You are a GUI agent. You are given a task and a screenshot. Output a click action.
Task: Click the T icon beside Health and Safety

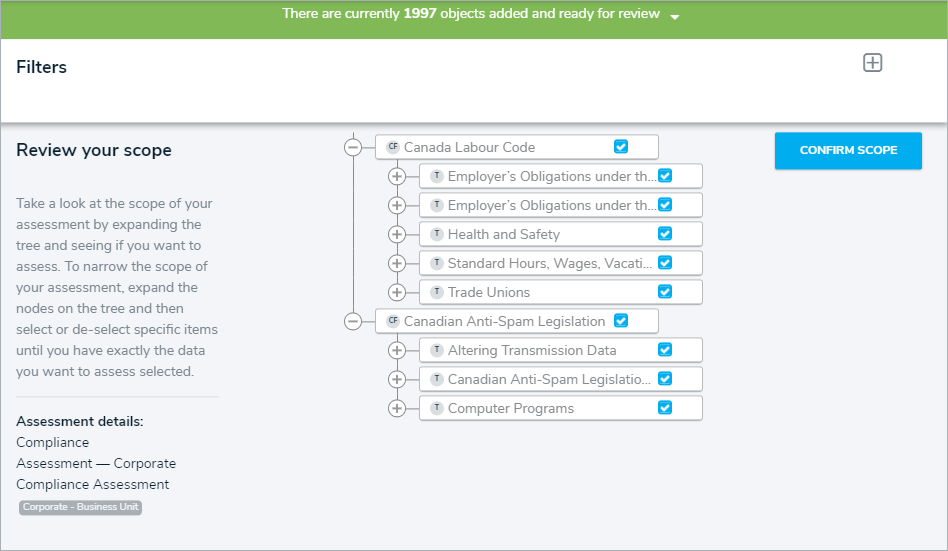click(x=436, y=234)
